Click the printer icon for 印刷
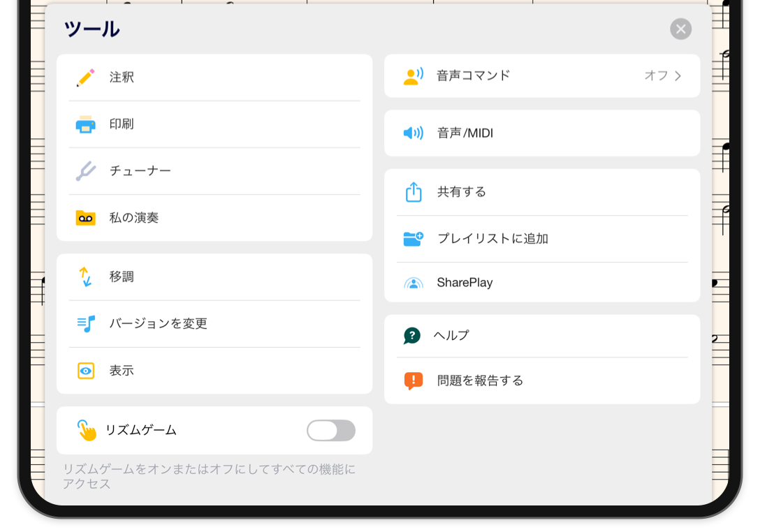760x532 pixels. pos(86,124)
